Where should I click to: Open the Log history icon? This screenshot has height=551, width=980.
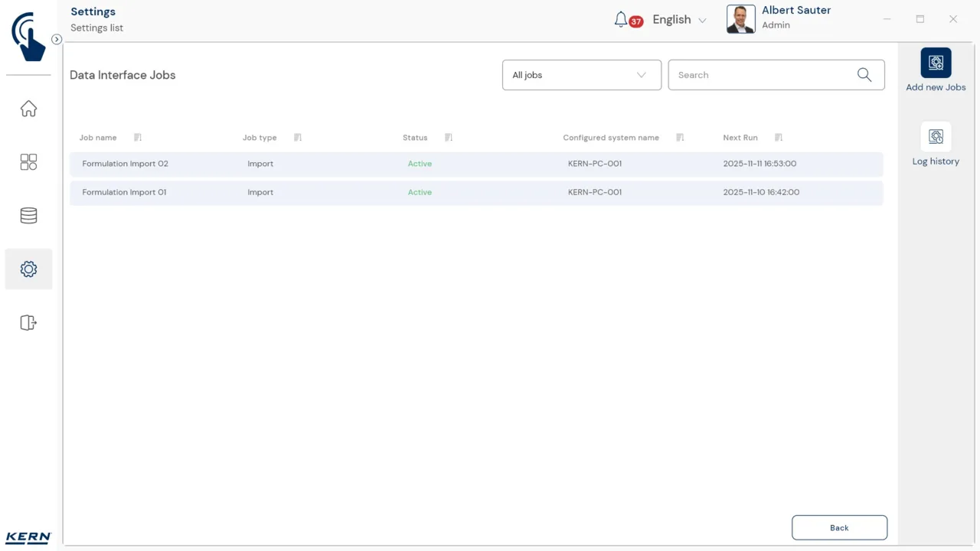click(936, 137)
